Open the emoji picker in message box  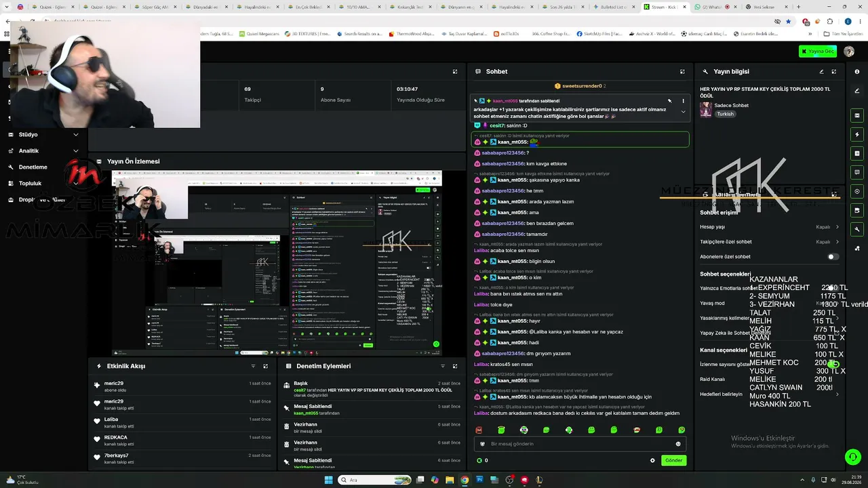pos(678,444)
